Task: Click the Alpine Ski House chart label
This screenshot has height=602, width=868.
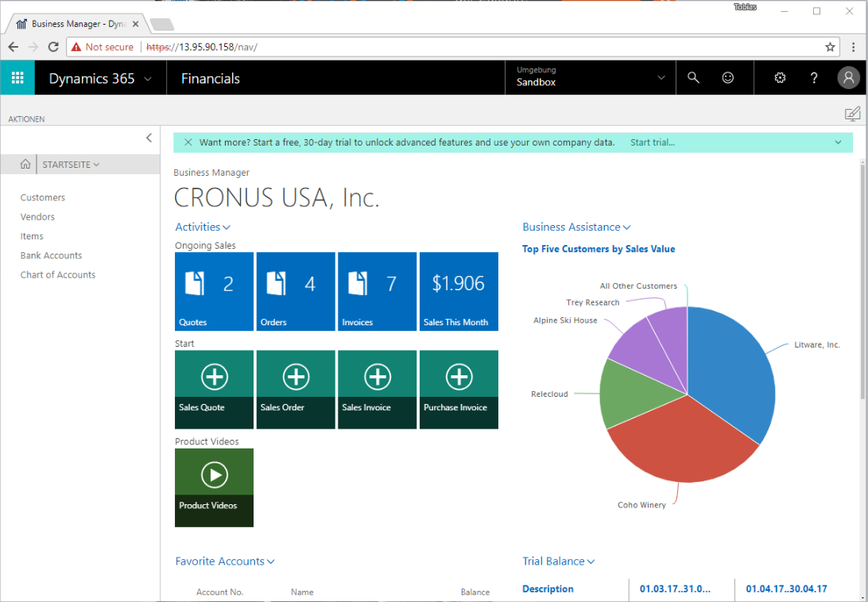Action: click(565, 320)
